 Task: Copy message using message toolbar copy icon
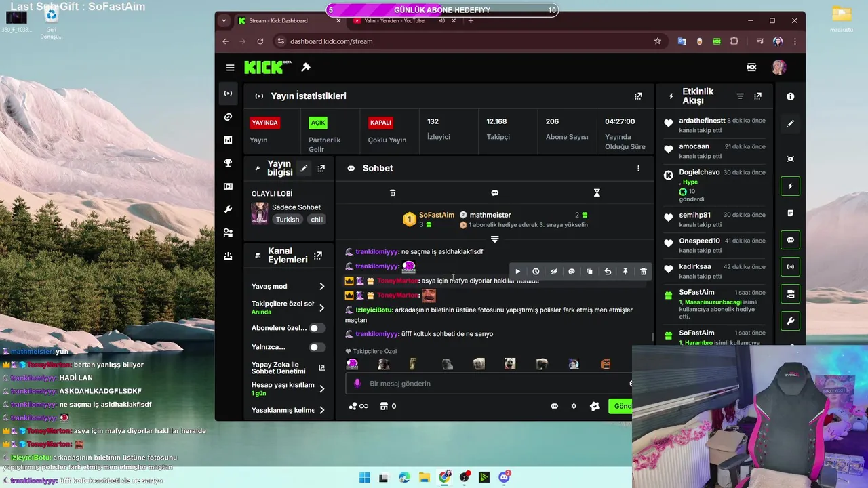589,272
